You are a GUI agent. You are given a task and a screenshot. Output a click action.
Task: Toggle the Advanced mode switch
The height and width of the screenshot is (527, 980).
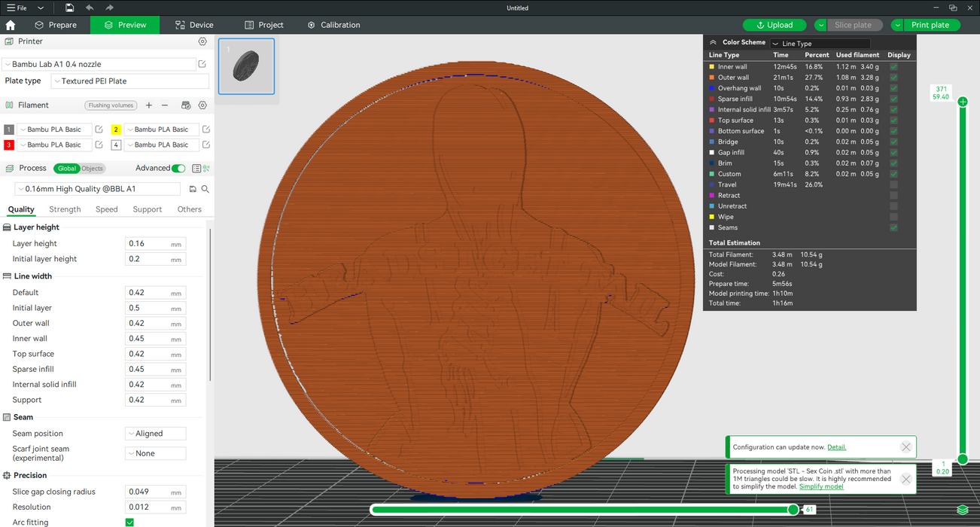[x=178, y=169]
